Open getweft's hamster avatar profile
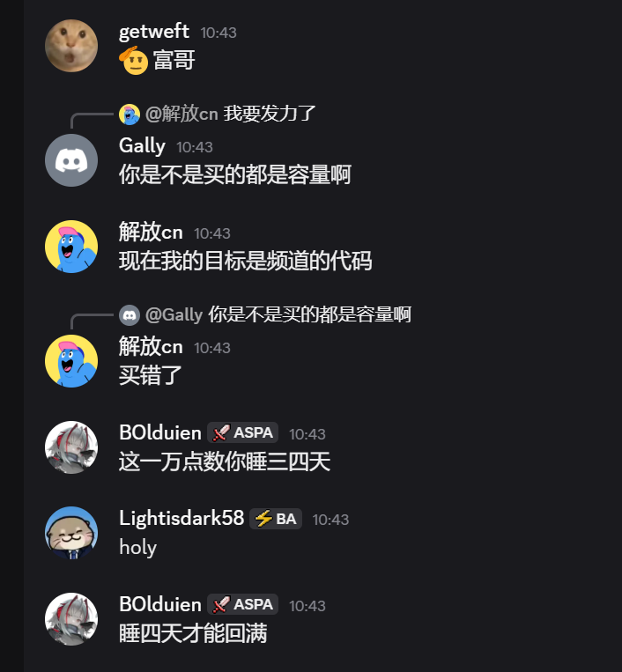 coord(71,46)
